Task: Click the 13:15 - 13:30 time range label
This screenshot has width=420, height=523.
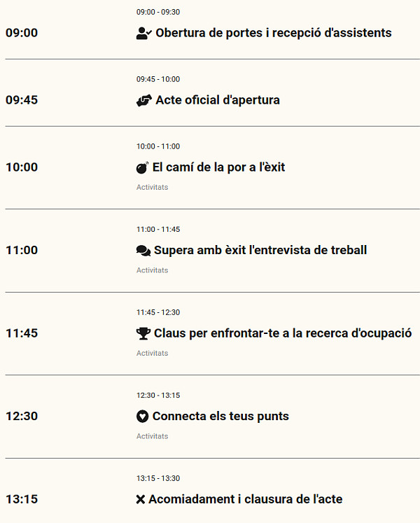Action: click(158, 478)
